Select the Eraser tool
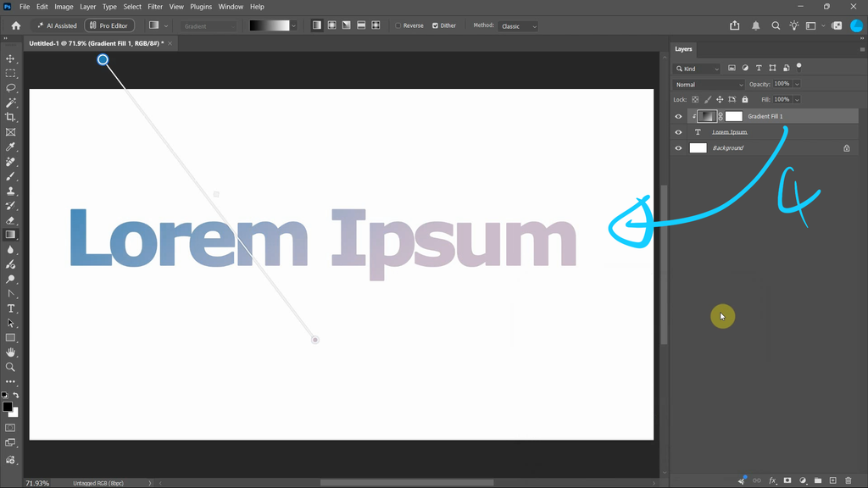 tap(10, 220)
